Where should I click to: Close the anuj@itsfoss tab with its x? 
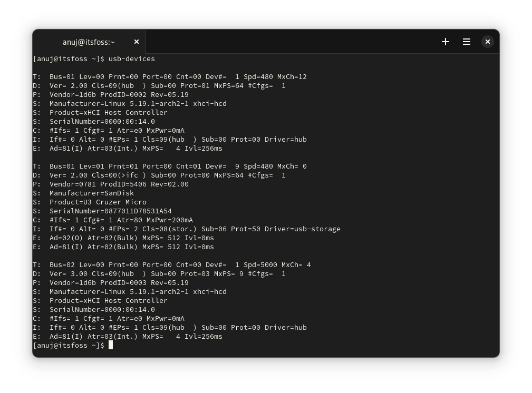point(137,42)
